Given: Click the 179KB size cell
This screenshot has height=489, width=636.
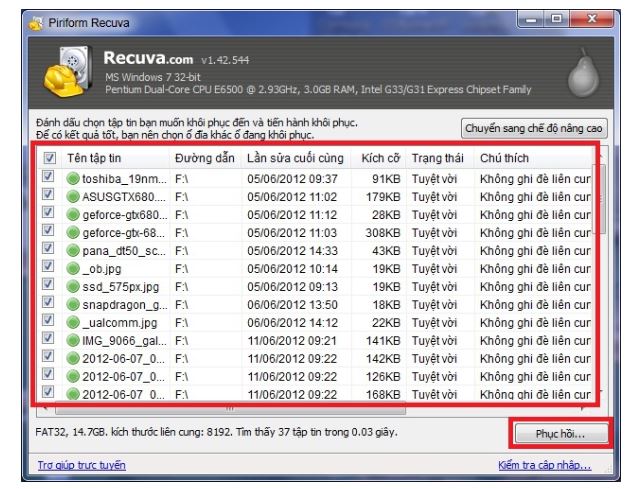Looking at the screenshot, I should [x=383, y=197].
